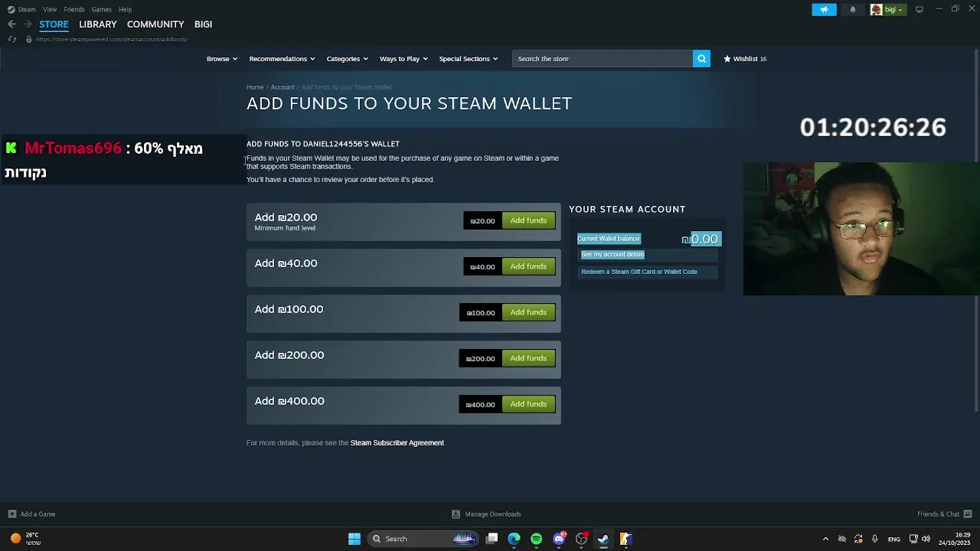This screenshot has width=980, height=551.
Task: Open the weather widget showing 26°C
Action: [x=24, y=539]
